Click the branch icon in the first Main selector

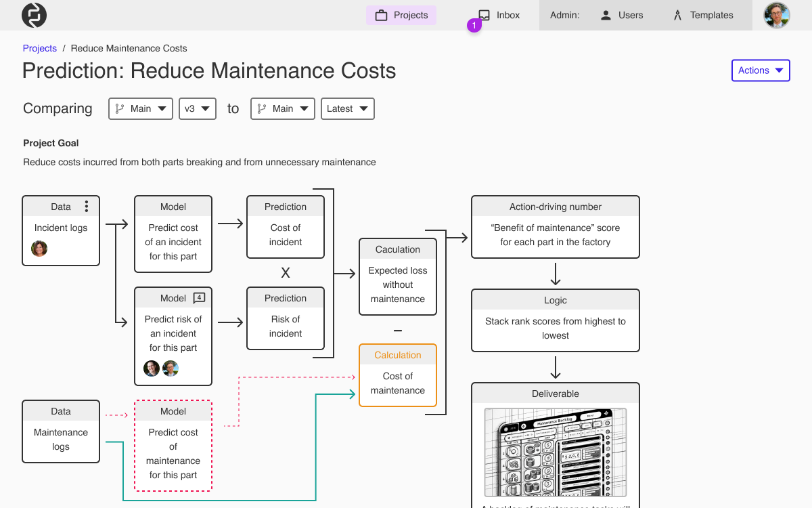pos(120,108)
